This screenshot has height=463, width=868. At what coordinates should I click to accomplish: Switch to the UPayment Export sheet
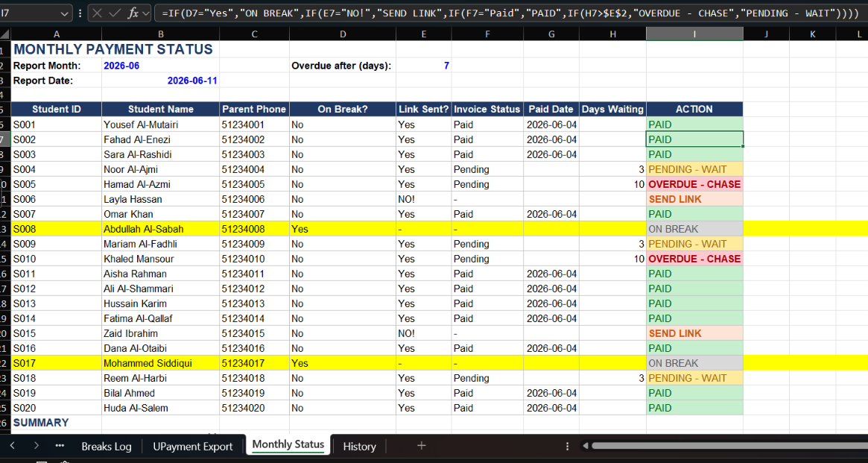pyautogui.click(x=193, y=447)
